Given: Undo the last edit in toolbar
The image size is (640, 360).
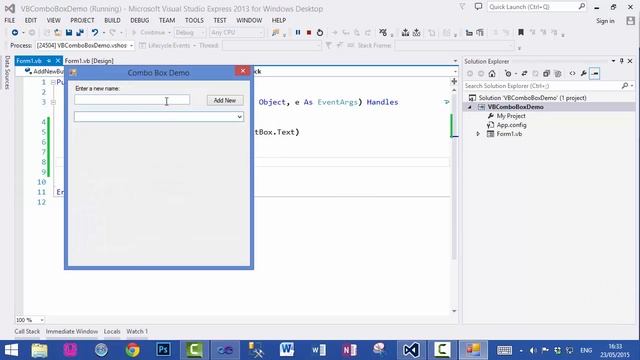Looking at the screenshot, I should (x=95, y=33).
